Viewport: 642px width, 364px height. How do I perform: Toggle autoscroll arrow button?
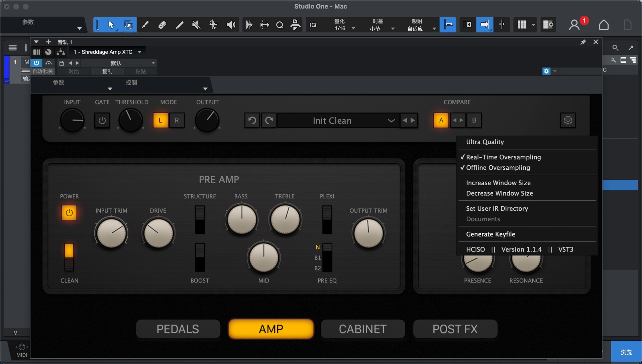pos(485,25)
